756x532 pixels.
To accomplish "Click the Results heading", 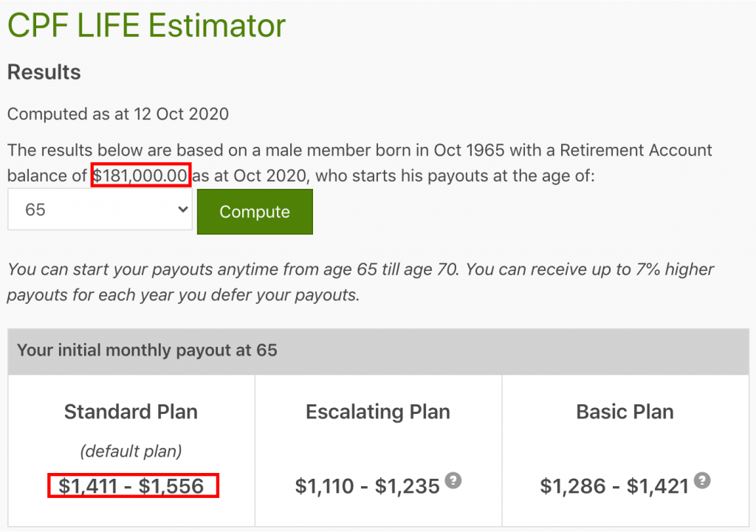I will pos(44,73).
